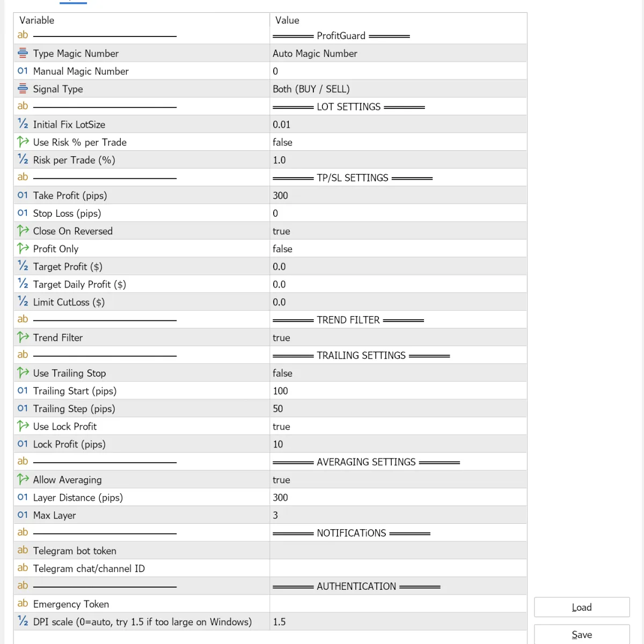Click the Save button
The height and width of the screenshot is (644, 644).
click(x=582, y=634)
